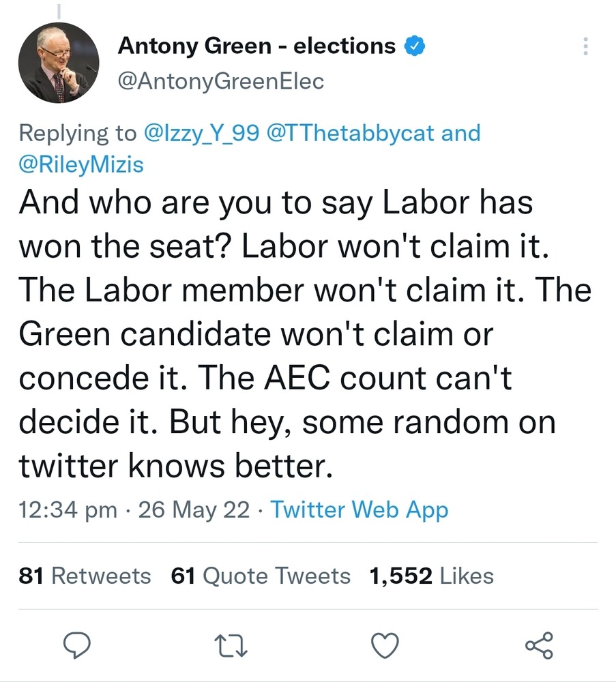
Task: Open the Twitter Web App source link
Action: coord(360,509)
